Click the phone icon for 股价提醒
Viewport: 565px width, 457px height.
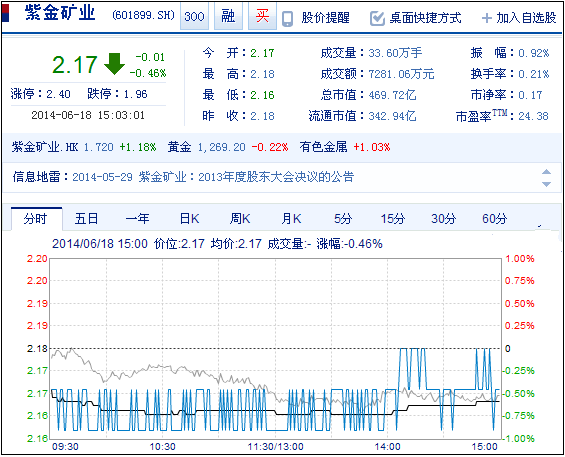(287, 18)
